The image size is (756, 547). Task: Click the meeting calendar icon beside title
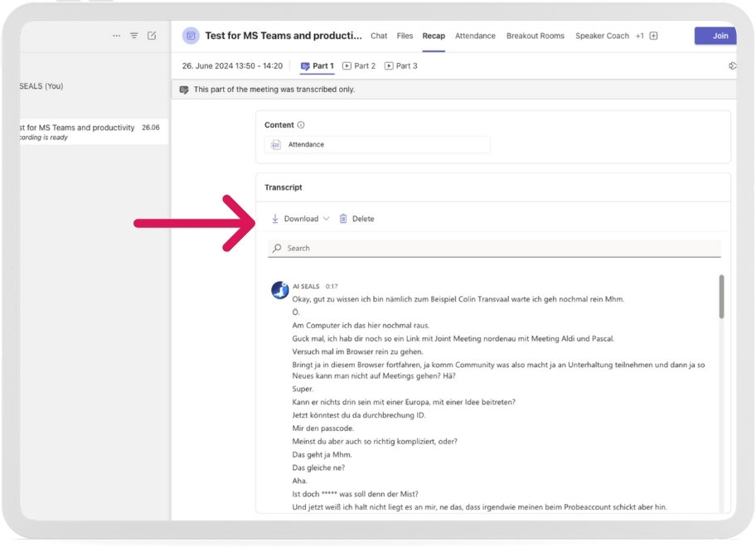pyautogui.click(x=191, y=36)
